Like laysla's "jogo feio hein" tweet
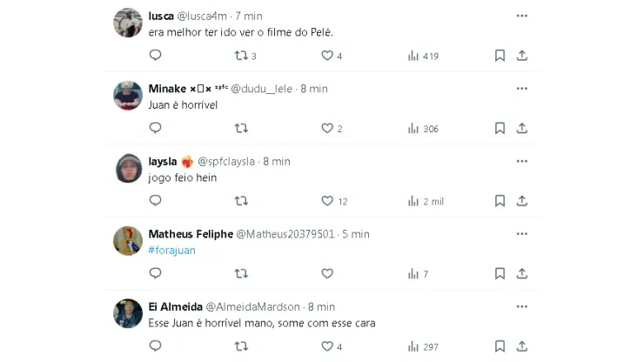 (x=327, y=201)
